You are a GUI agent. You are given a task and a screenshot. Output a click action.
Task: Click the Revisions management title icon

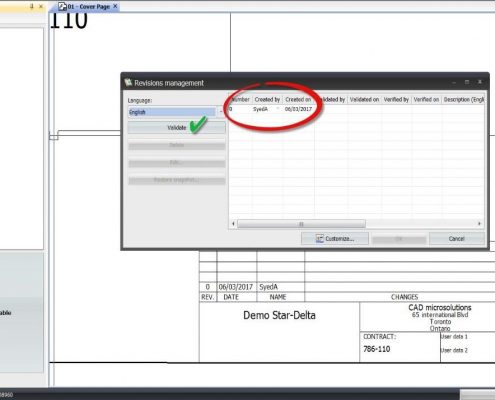(x=128, y=82)
